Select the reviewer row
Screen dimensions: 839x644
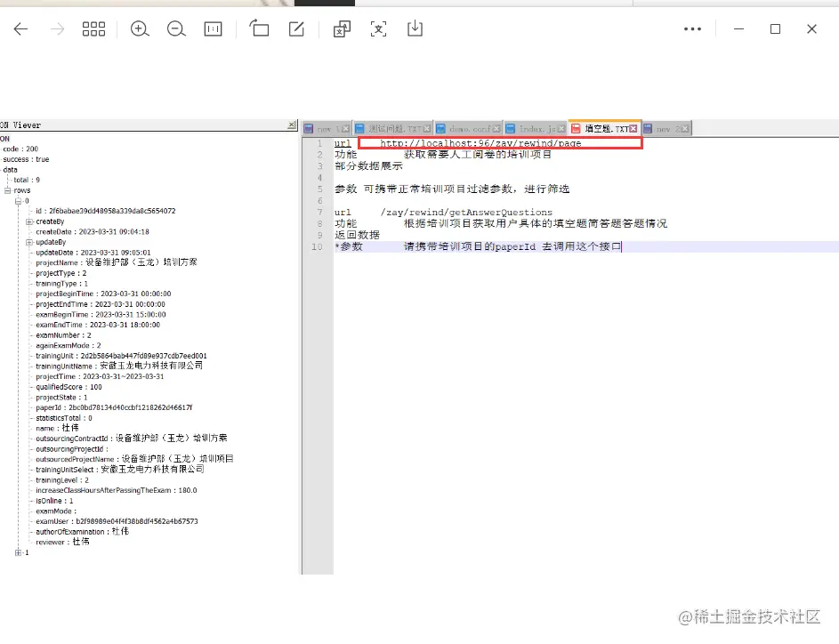click(62, 542)
